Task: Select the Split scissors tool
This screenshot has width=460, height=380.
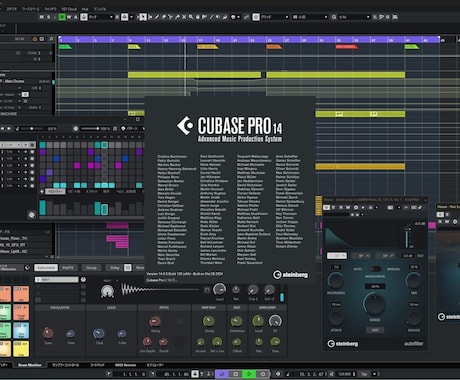Action: tap(170, 17)
